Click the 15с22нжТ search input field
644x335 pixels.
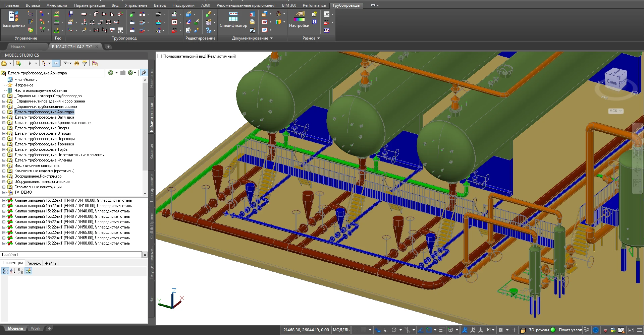(x=71, y=255)
